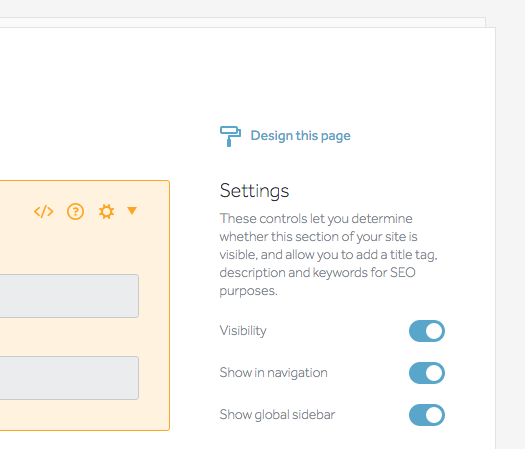Focus the lower gray input field
This screenshot has height=449, width=525.
coord(69,378)
